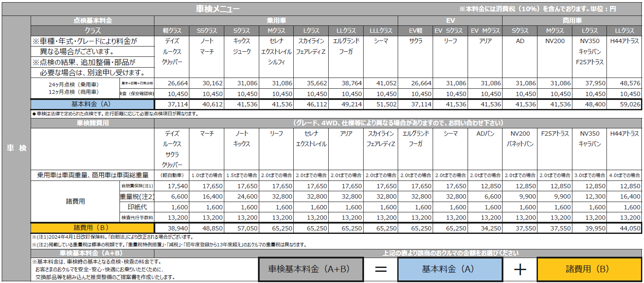Click the gray '車検基本料金（A+B）' formula box

pyautogui.click(x=311, y=269)
